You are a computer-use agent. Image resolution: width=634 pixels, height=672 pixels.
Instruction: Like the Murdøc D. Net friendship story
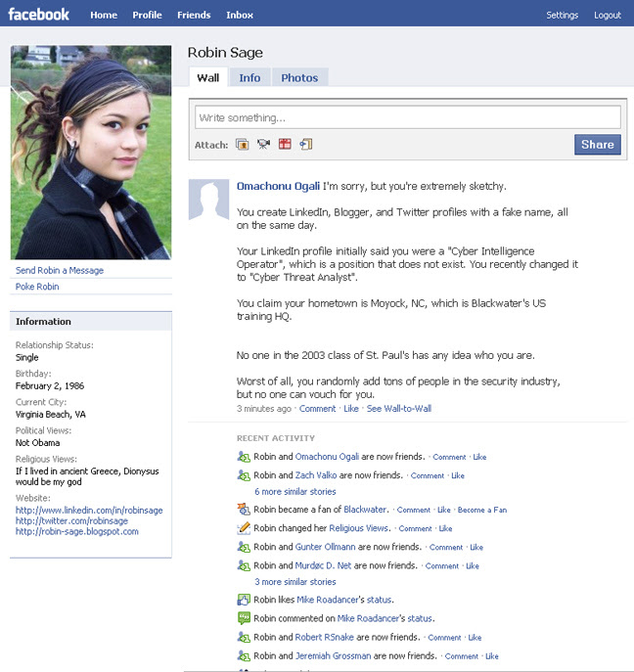[x=473, y=566]
